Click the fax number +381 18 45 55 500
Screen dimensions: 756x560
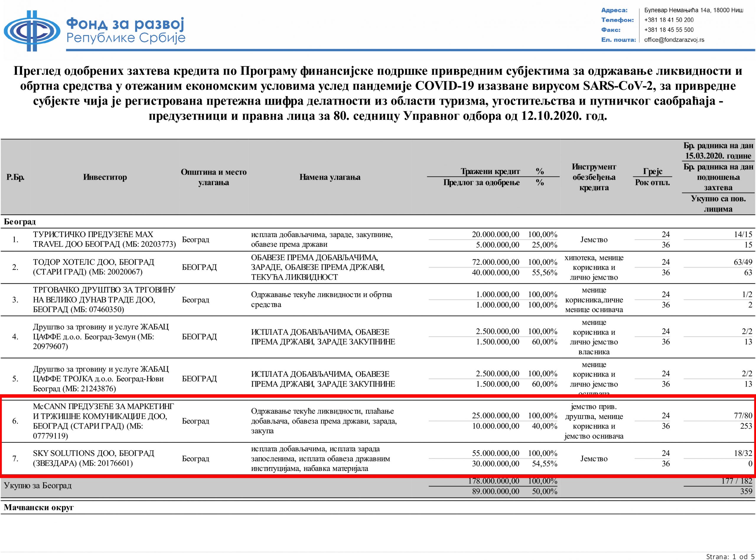point(669,30)
